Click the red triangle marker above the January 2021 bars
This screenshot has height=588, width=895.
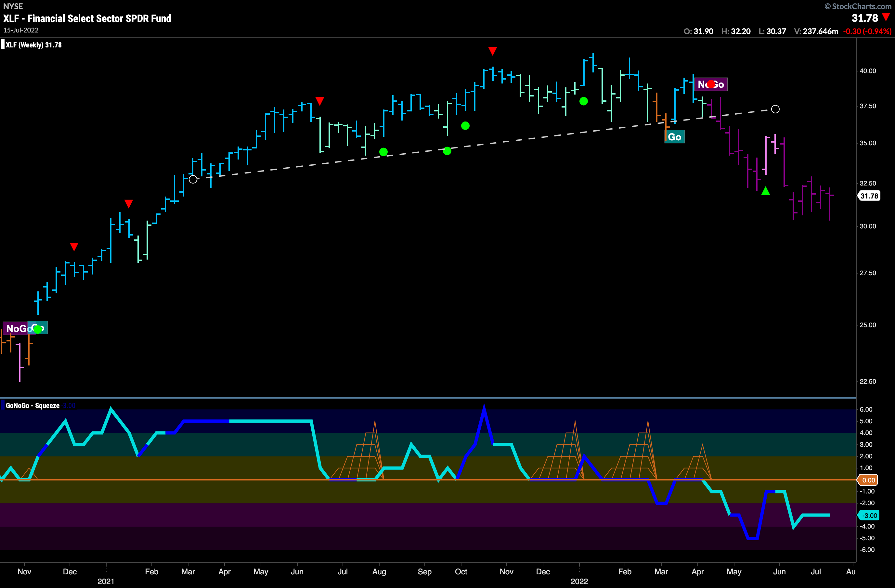(x=129, y=204)
